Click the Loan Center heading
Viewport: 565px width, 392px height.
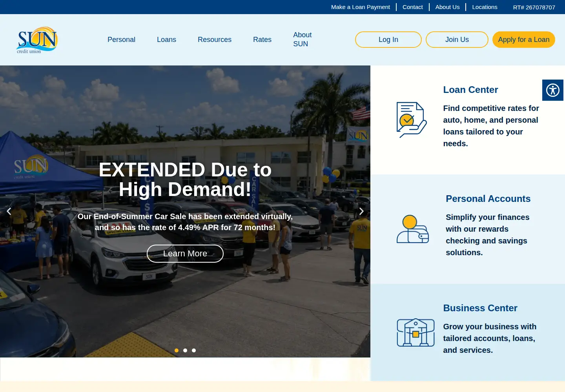pos(470,90)
